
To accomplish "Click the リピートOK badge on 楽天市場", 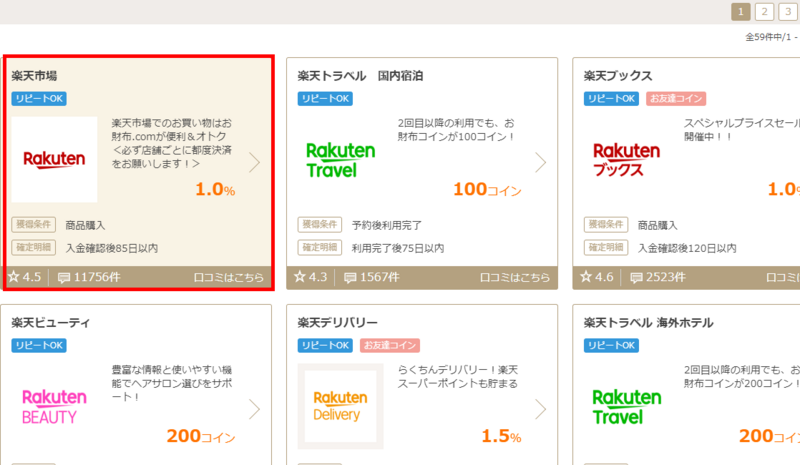I will [39, 99].
